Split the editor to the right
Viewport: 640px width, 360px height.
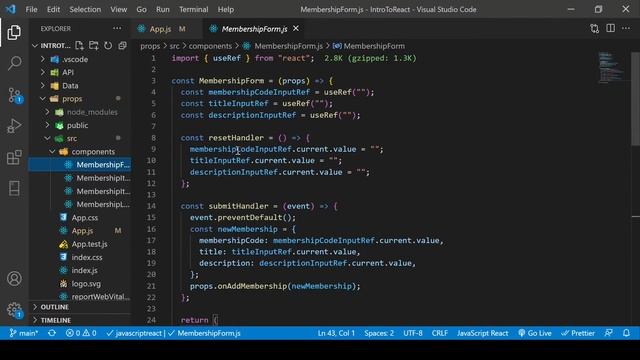click(x=610, y=28)
